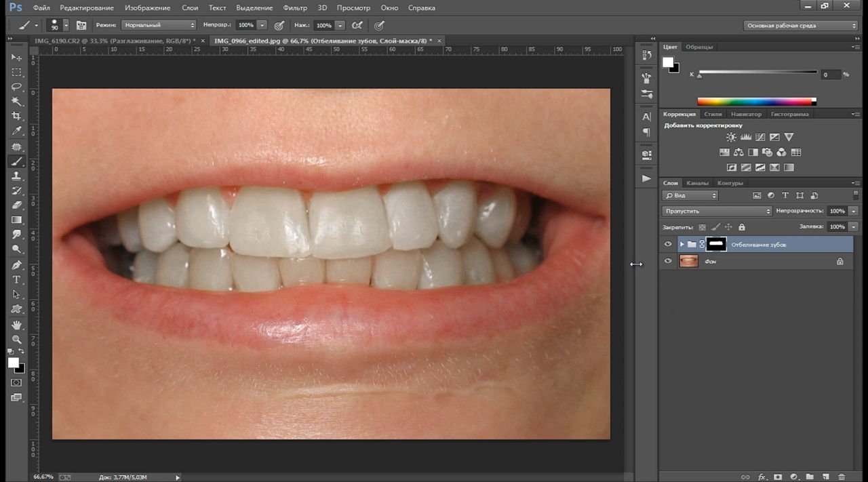Select the Gradient tool
The image size is (868, 482).
(17, 220)
